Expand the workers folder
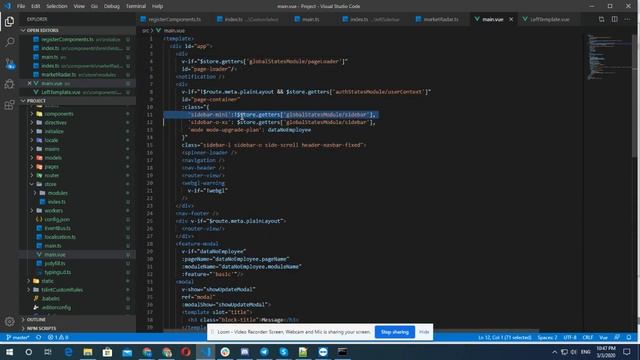This screenshot has width=640, height=360. 53,211
